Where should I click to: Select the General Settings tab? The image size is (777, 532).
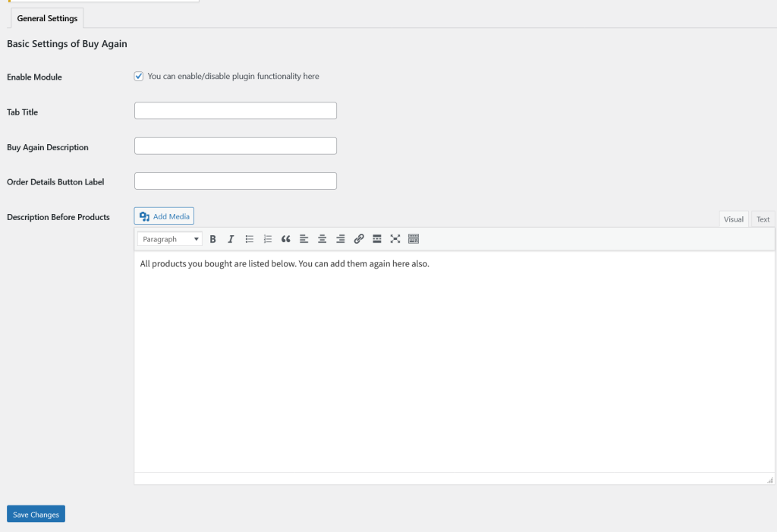(x=47, y=18)
